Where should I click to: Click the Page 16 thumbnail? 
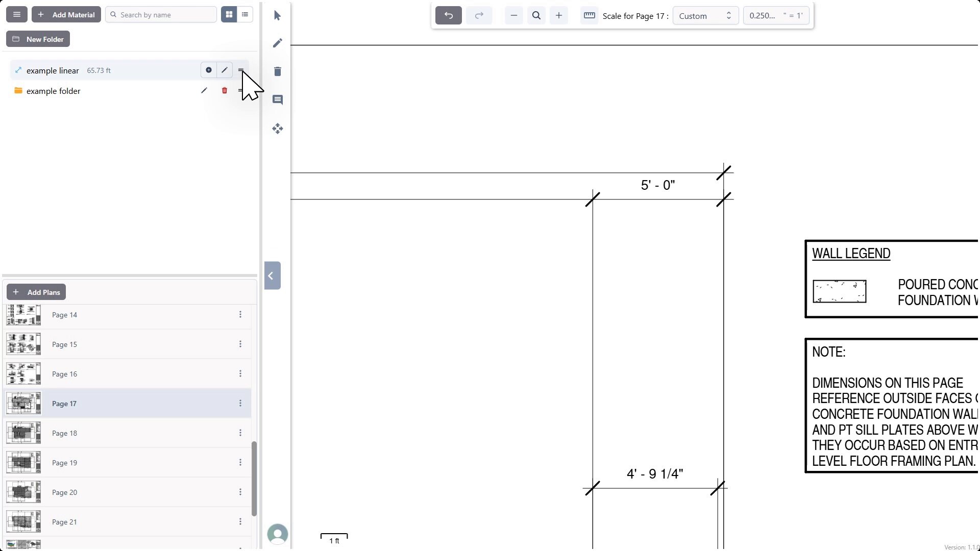coord(23,374)
